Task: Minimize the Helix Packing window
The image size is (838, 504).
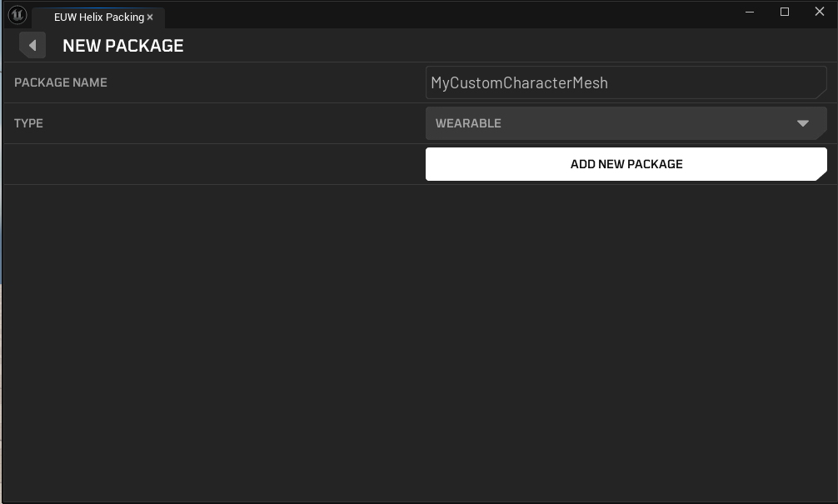Action: [750, 12]
